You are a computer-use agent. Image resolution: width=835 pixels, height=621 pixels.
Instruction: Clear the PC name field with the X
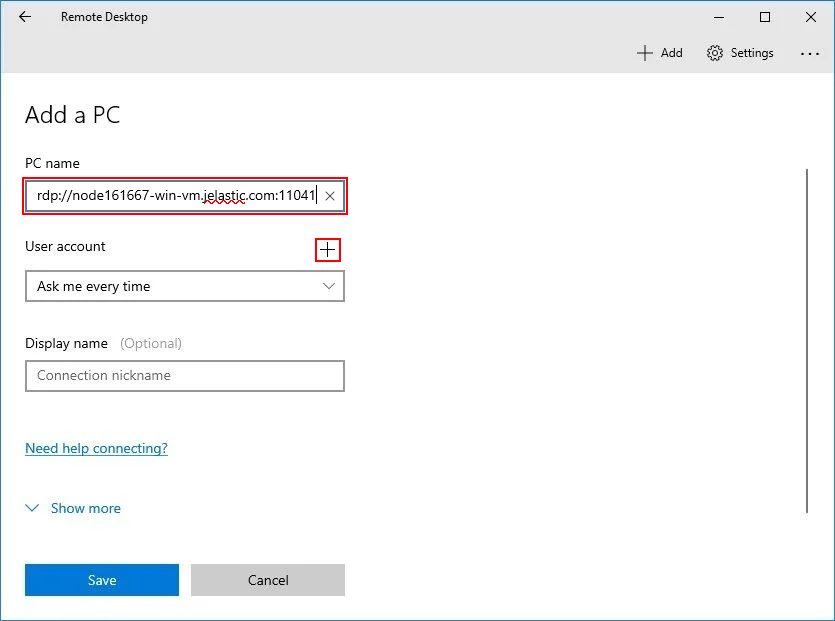(x=330, y=196)
